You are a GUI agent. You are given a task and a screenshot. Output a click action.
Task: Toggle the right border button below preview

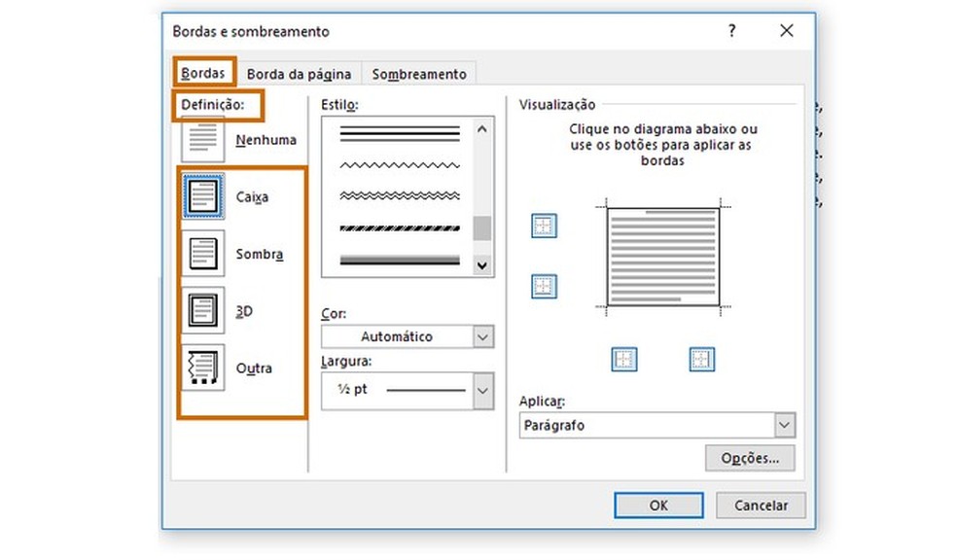pyautogui.click(x=702, y=360)
